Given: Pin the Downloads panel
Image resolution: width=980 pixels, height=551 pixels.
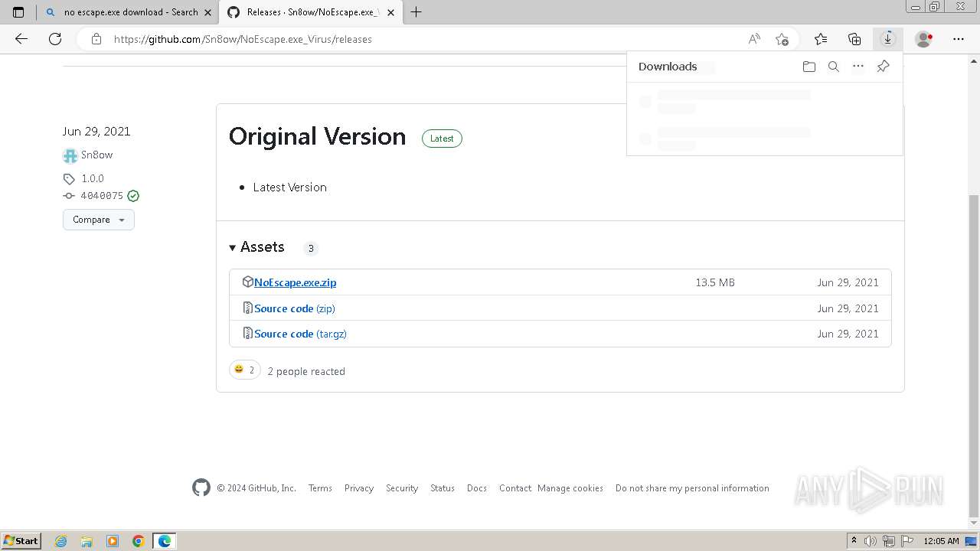Looking at the screenshot, I should coord(883,67).
